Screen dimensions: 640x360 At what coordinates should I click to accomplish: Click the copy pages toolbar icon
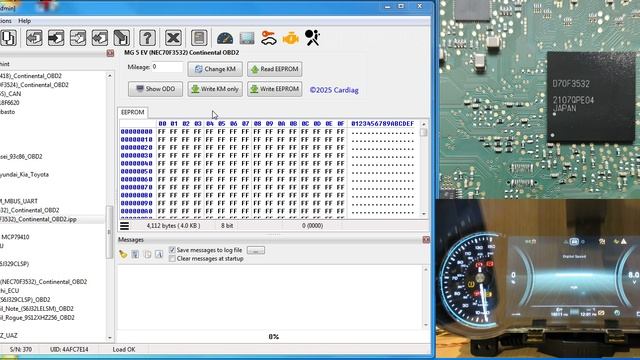[x=8, y=38]
